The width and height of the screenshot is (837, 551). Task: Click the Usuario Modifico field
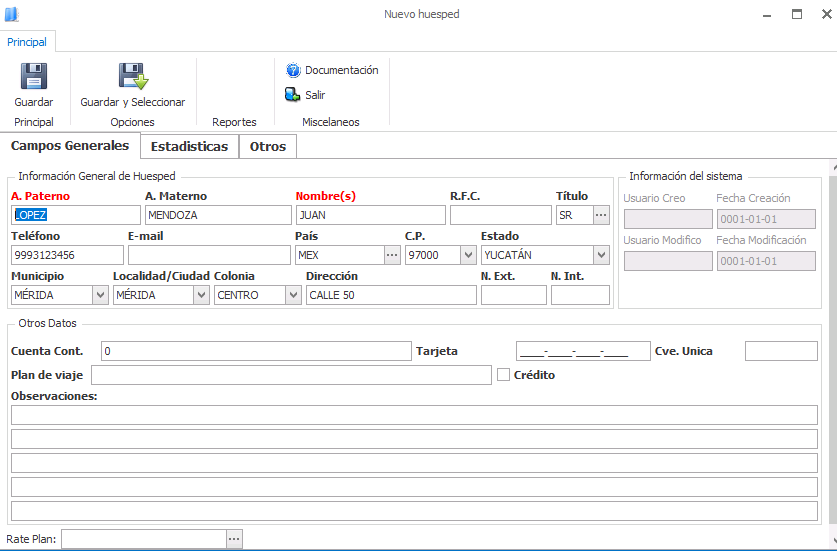668,261
